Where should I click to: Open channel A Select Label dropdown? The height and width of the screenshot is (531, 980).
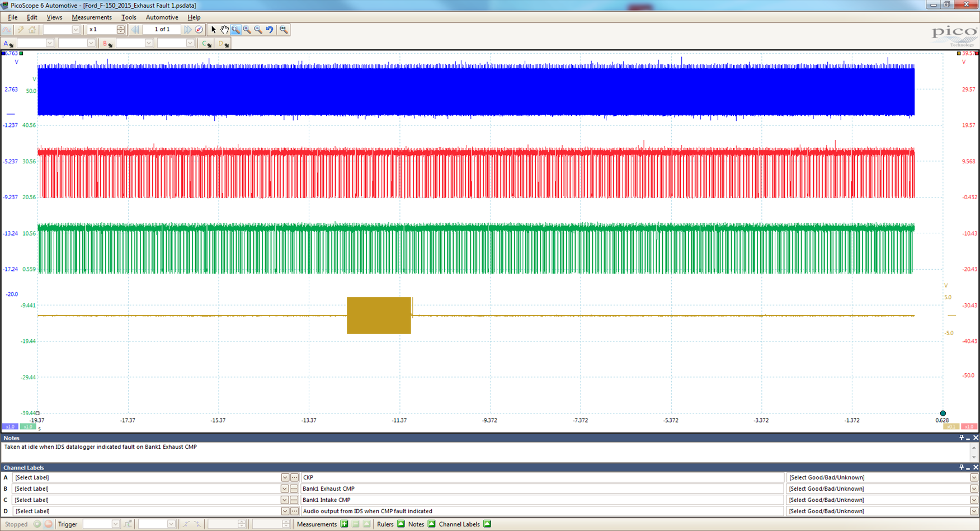coord(285,478)
